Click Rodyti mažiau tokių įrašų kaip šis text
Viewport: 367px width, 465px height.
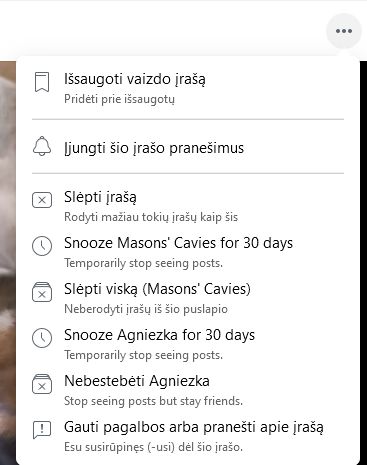click(151, 217)
